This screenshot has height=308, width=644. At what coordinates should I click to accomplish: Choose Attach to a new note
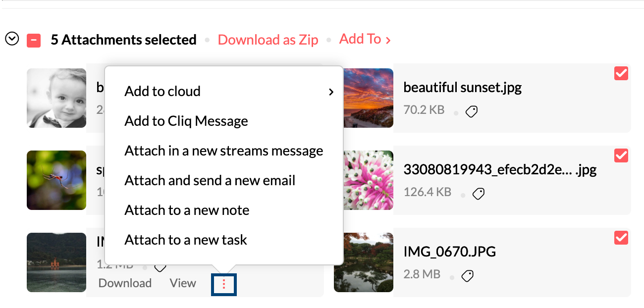pyautogui.click(x=187, y=210)
